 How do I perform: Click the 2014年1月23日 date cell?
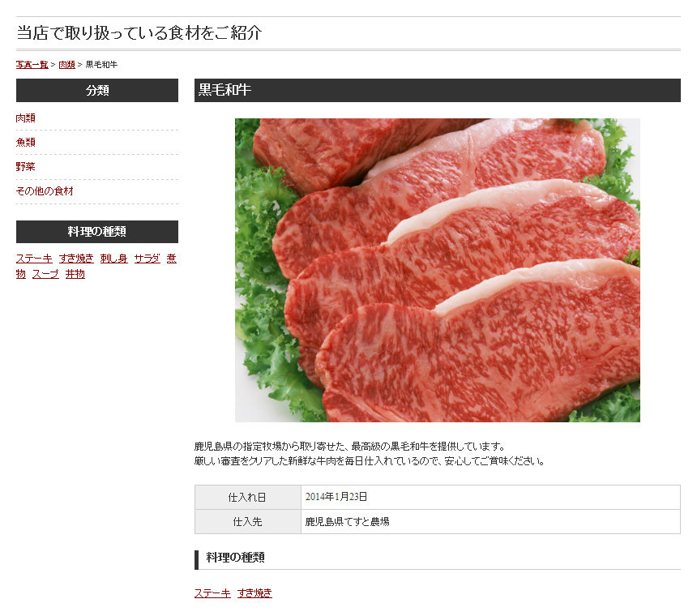[x=491, y=498]
